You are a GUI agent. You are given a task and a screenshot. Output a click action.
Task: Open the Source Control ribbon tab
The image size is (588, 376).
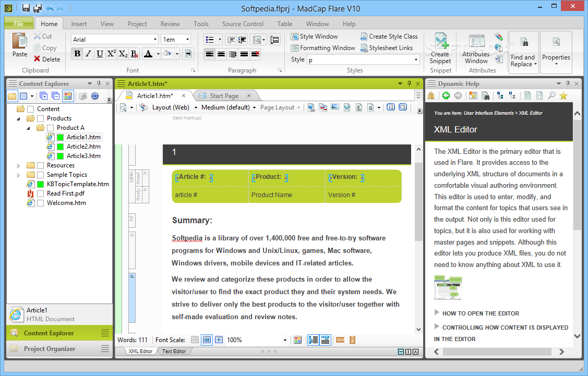point(243,24)
